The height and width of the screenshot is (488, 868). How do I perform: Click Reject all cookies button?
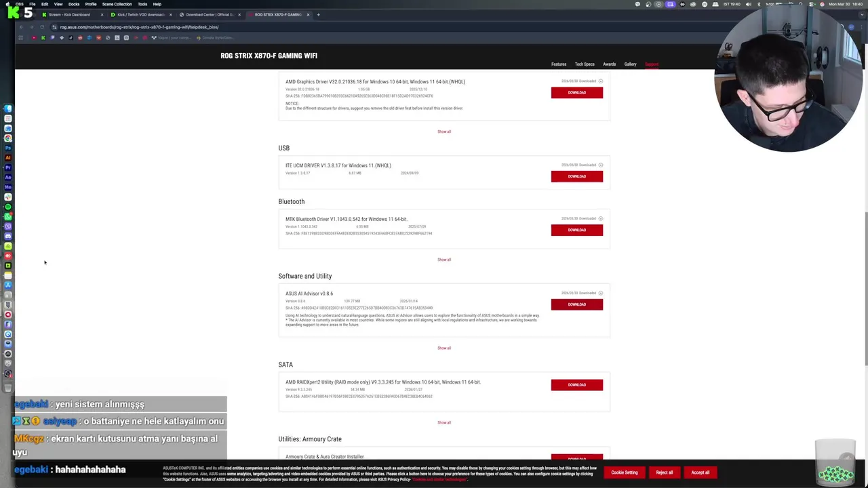(x=665, y=472)
